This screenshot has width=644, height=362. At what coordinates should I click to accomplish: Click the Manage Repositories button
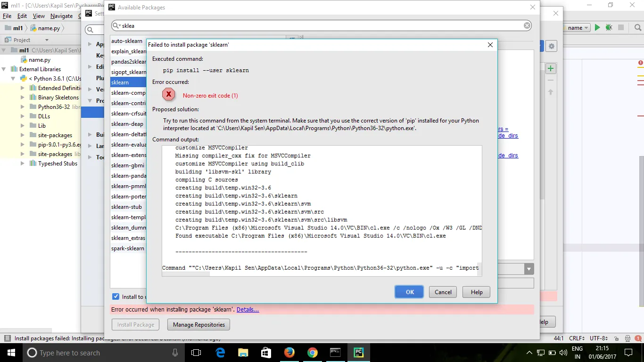pos(199,324)
